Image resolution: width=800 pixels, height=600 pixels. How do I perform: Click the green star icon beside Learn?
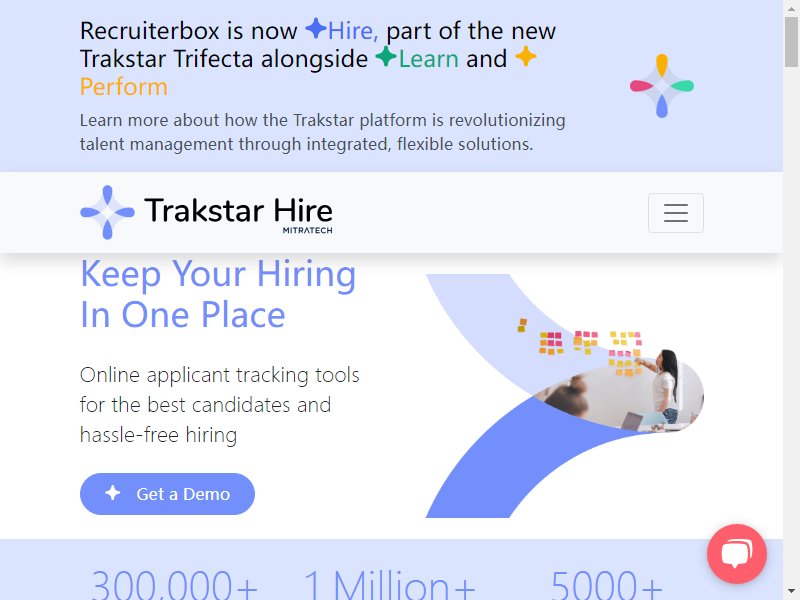(386, 57)
